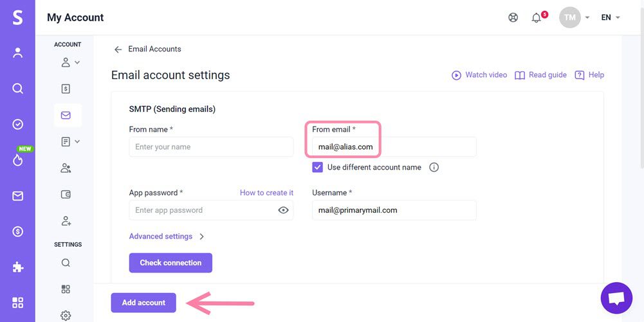The height and width of the screenshot is (322, 644).
Task: Click the dollar billing icon in account sidebar
Action: [66, 89]
